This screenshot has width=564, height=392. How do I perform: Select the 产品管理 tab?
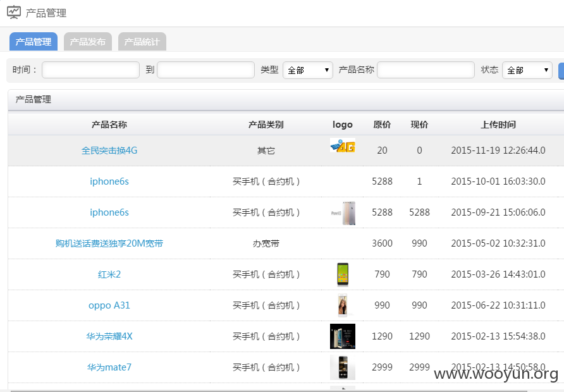[34, 42]
